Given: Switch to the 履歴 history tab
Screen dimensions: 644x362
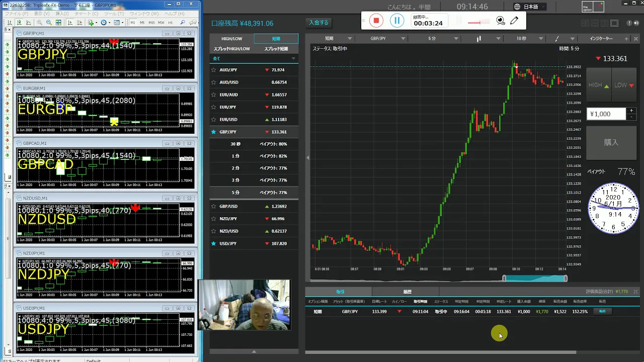Looking at the screenshot, I should pyautogui.click(x=407, y=292).
